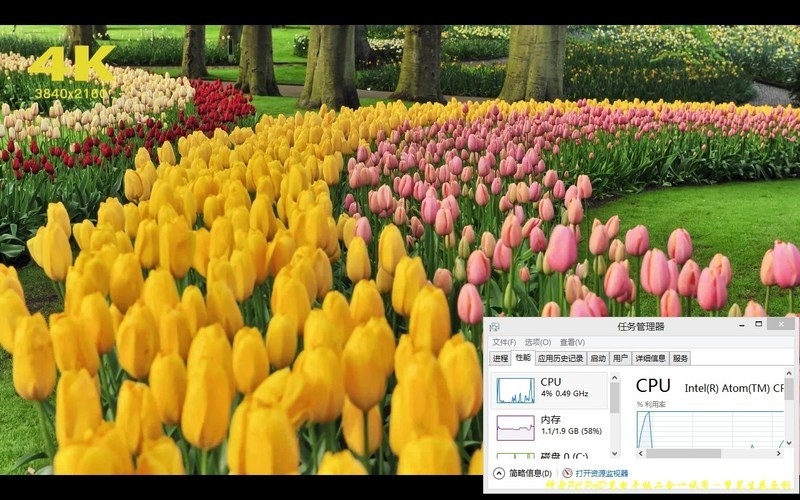Viewport: 800px width, 500px height.
Task: Close the 任务管理器 window
Action: coord(781,324)
